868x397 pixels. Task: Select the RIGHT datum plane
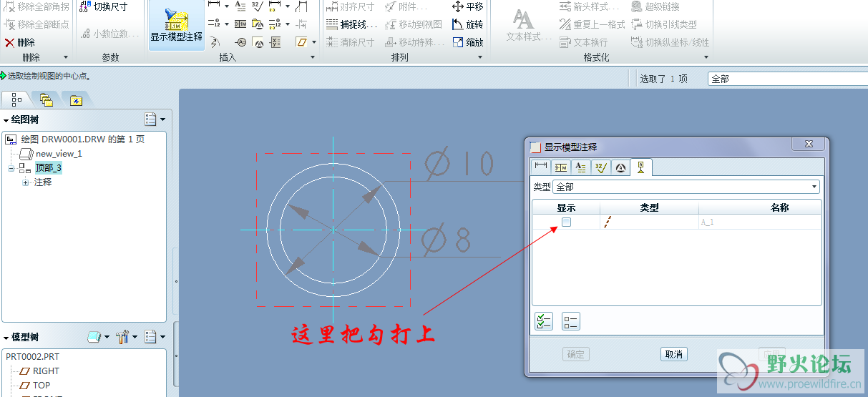[x=39, y=371]
